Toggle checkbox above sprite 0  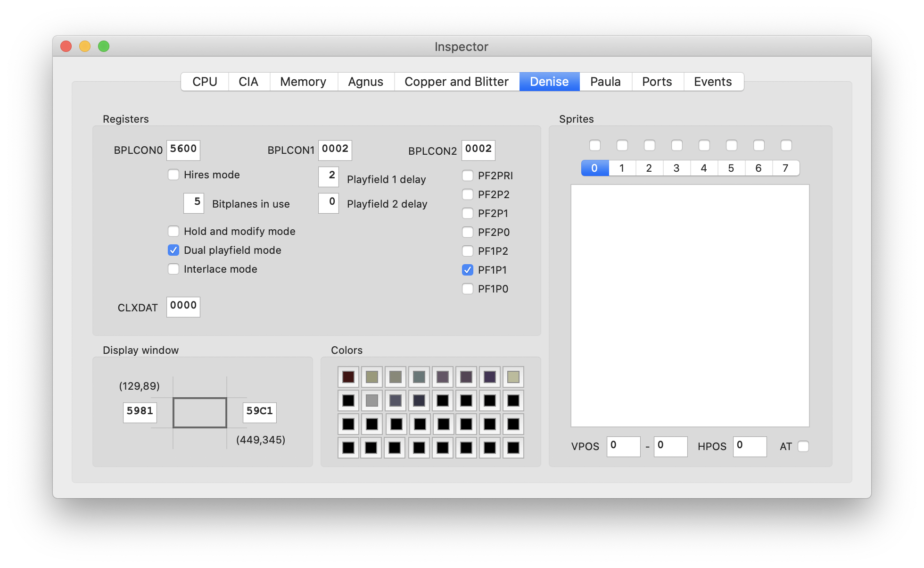click(595, 145)
